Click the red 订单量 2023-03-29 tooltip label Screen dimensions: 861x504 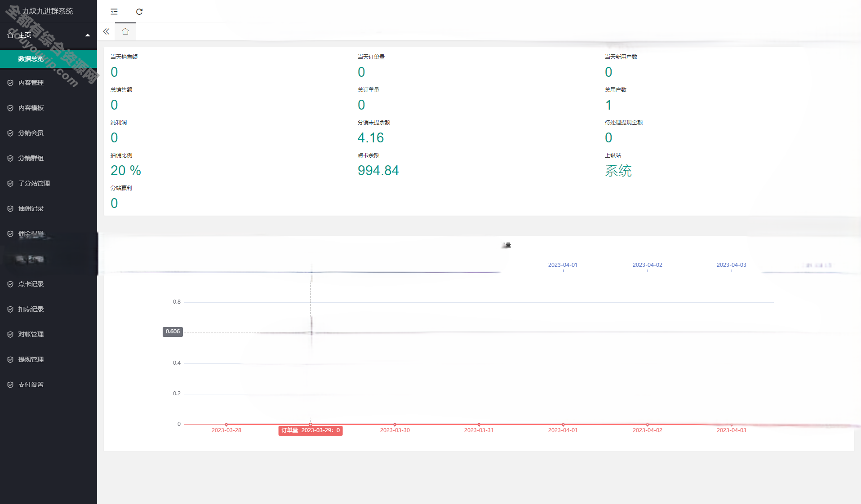(311, 431)
